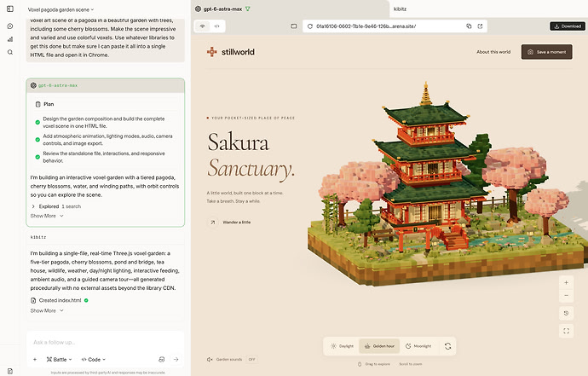Click the image attachment icon in composer

coord(162,359)
